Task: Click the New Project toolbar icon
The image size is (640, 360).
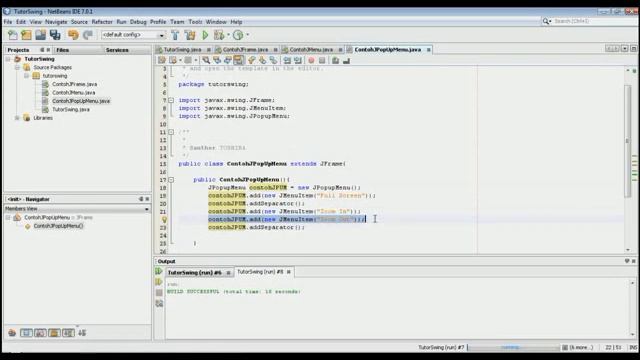Action: (x=27, y=35)
